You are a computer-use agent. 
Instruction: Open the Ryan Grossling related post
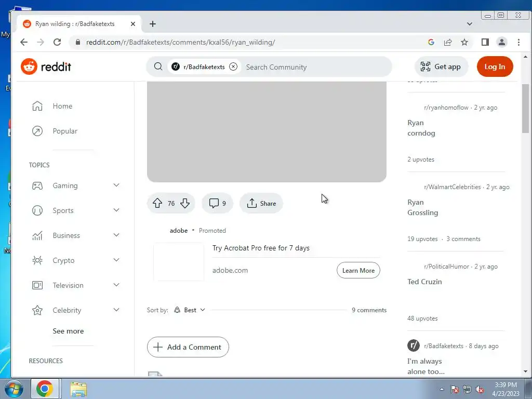point(423,207)
